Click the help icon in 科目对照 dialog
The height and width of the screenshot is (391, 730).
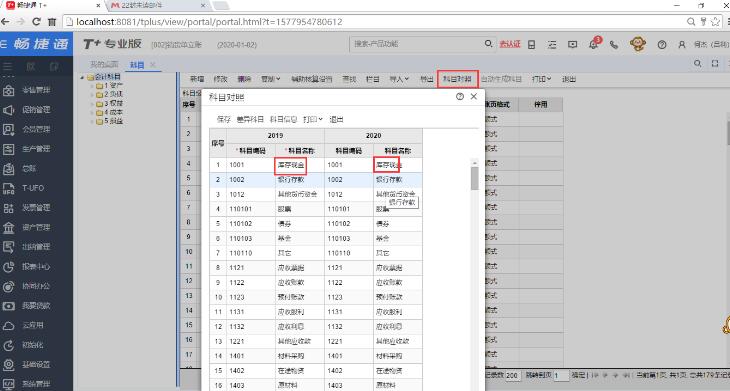460,96
